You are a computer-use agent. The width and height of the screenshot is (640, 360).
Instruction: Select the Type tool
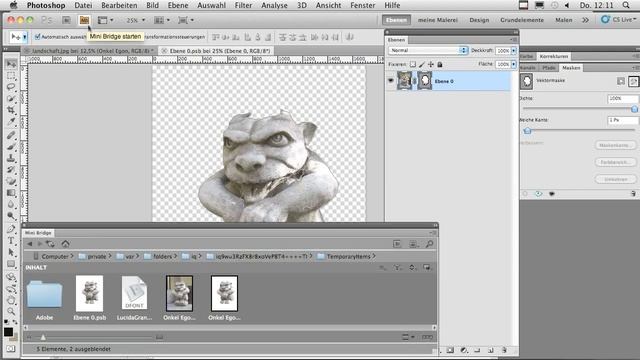click(11, 241)
